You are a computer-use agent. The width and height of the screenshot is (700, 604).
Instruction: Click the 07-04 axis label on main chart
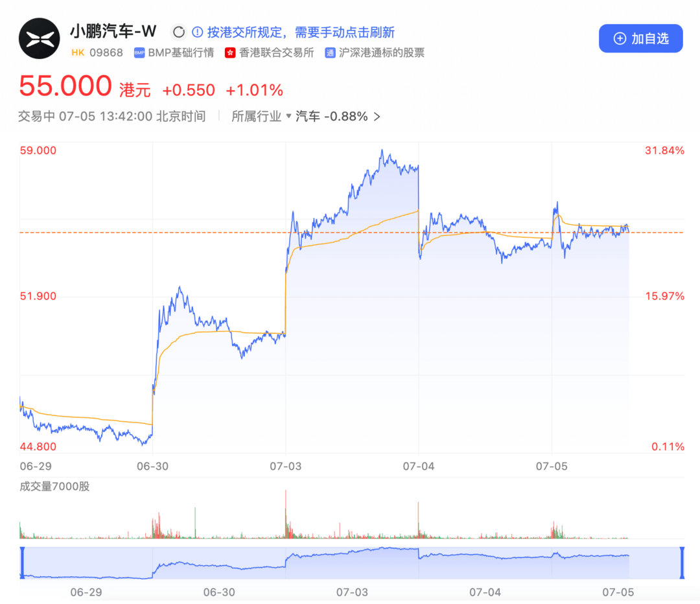tap(418, 467)
